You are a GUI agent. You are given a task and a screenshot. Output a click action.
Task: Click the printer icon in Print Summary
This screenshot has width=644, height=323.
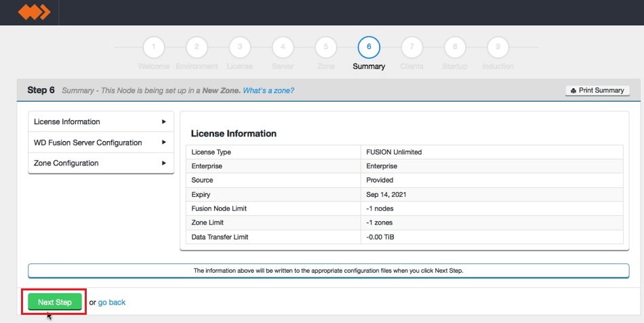[573, 91]
